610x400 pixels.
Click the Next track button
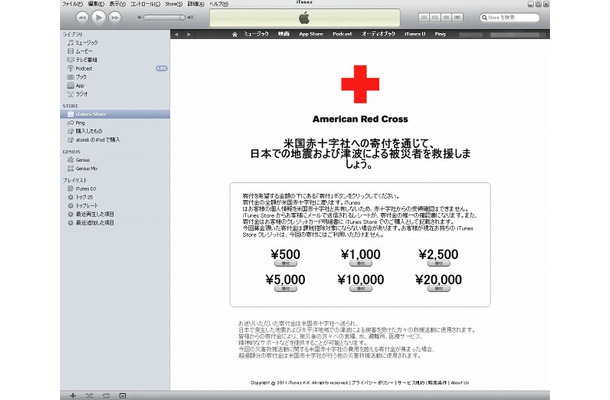pos(115,18)
